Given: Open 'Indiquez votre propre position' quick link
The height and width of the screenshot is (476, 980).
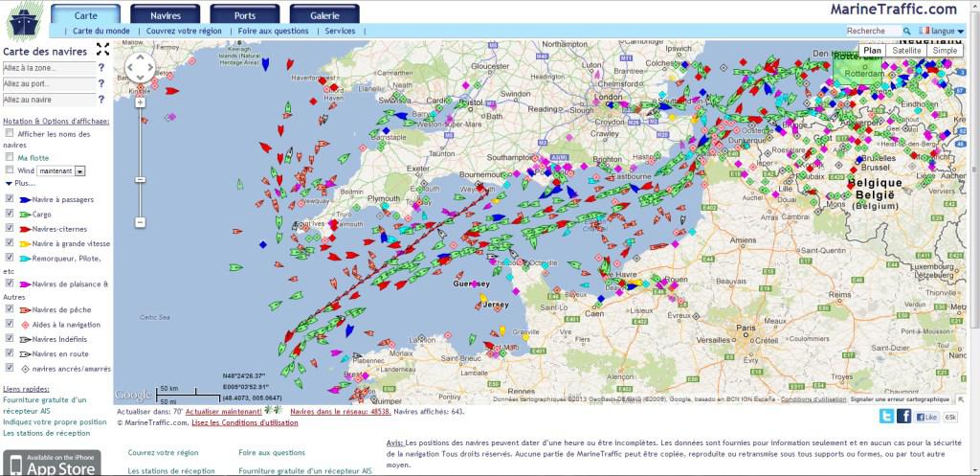Looking at the screenshot, I should 55,421.
